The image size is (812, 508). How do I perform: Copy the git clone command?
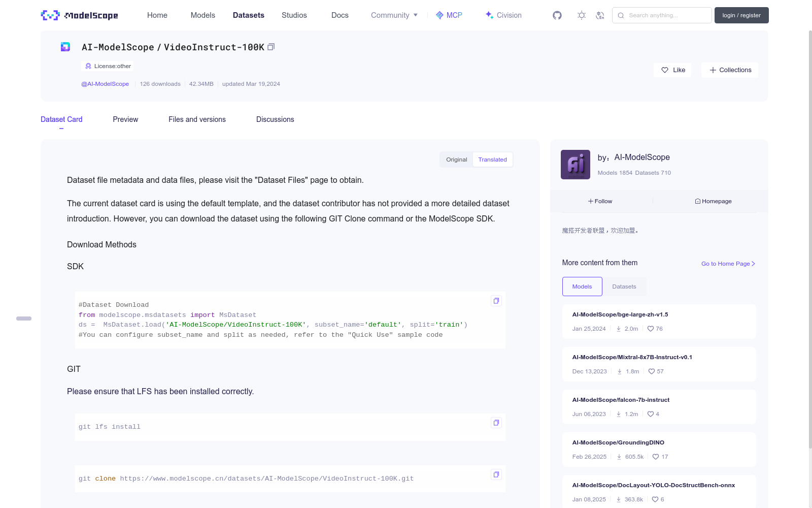496,474
